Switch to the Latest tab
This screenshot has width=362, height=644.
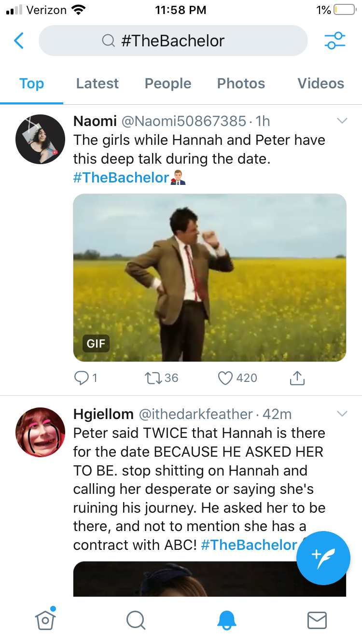(x=97, y=84)
